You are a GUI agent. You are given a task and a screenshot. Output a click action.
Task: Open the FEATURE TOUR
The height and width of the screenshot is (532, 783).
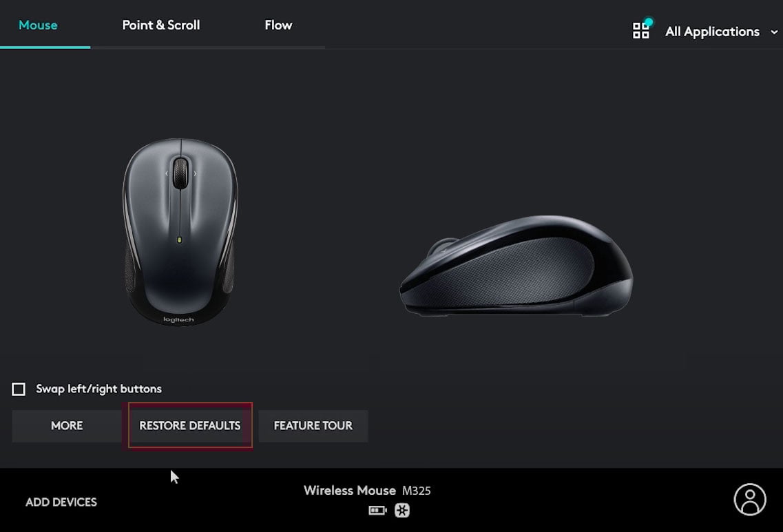(x=313, y=426)
